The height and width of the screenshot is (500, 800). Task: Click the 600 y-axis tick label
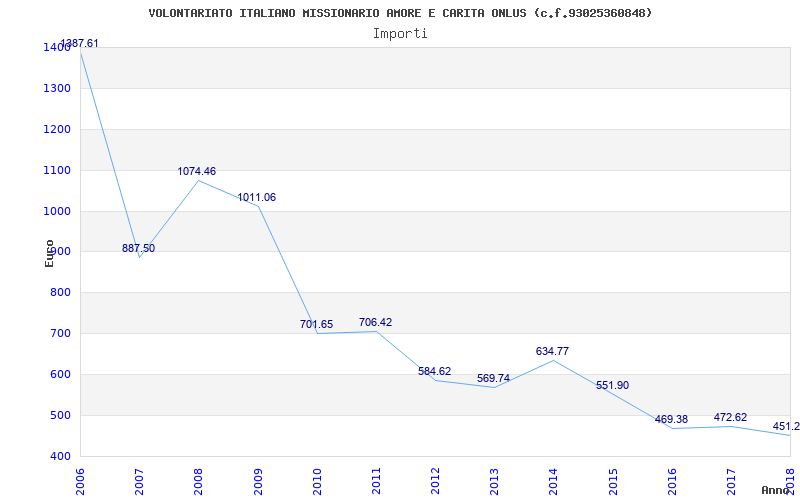[61, 374]
